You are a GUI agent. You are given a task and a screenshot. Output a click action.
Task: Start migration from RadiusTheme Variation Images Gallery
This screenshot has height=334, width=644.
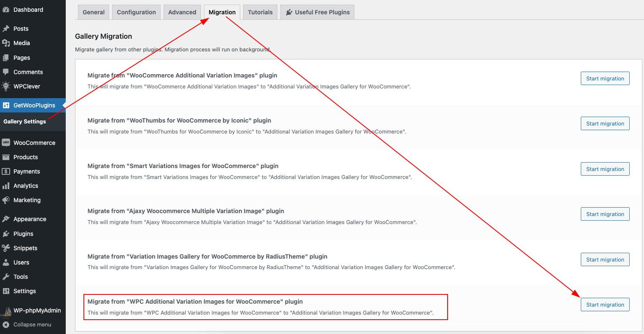(x=605, y=259)
